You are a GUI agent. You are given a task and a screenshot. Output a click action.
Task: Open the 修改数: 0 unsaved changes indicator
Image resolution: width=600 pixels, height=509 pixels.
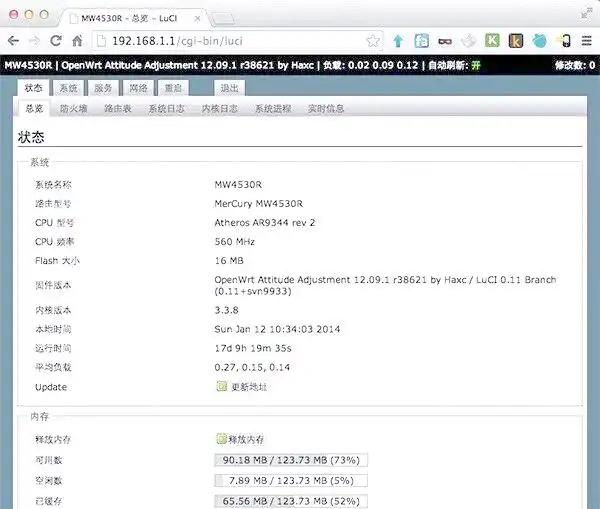[x=575, y=65]
